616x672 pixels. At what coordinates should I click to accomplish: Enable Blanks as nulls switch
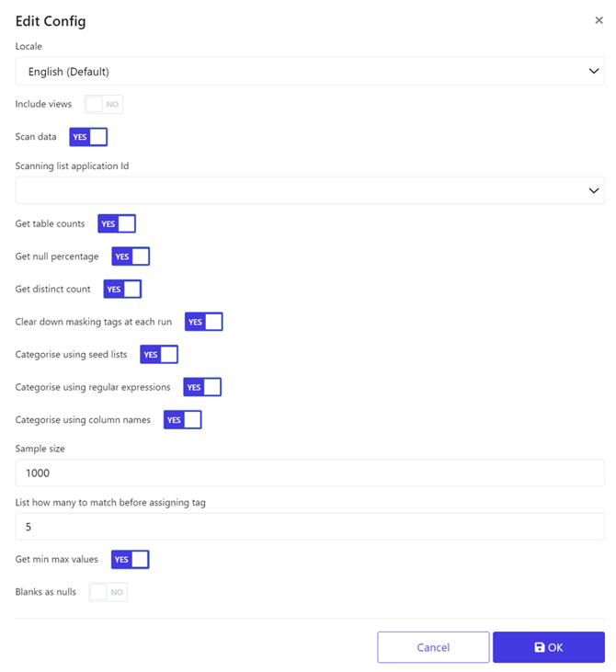(108, 592)
